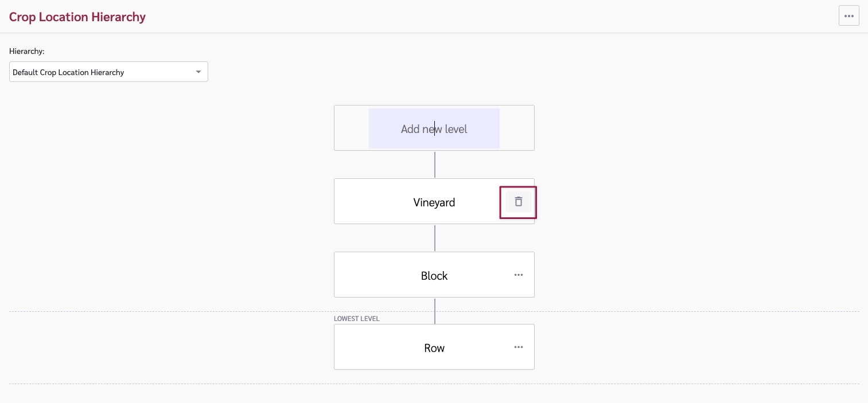Delete the Vineyard level using trash icon
The height and width of the screenshot is (403, 868).
(519, 202)
